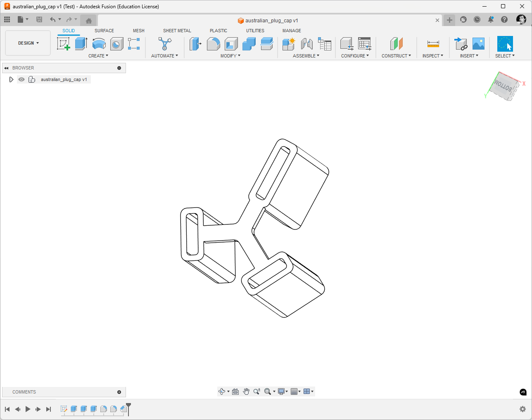Switch to the Surface tab
Image resolution: width=532 pixels, height=420 pixels.
click(104, 31)
